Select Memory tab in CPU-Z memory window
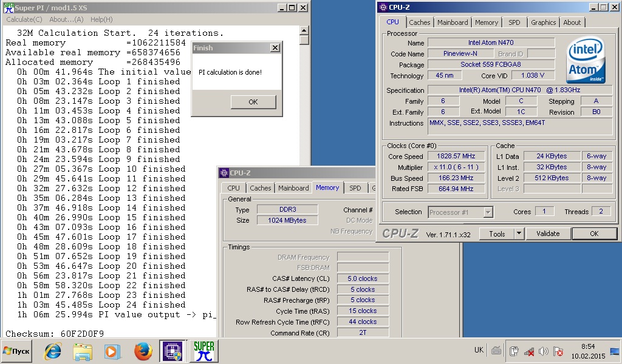Screen dimensions: 622x364 tap(327, 187)
